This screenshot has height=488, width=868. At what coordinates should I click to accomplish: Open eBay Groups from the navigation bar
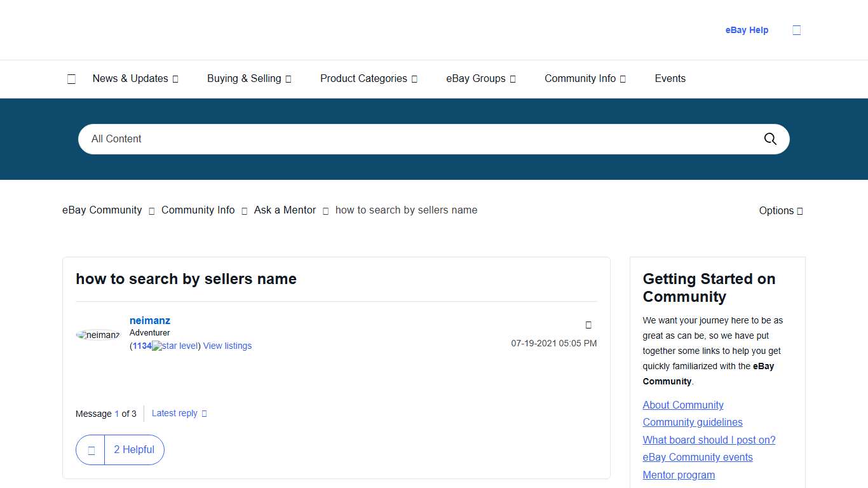coord(476,78)
